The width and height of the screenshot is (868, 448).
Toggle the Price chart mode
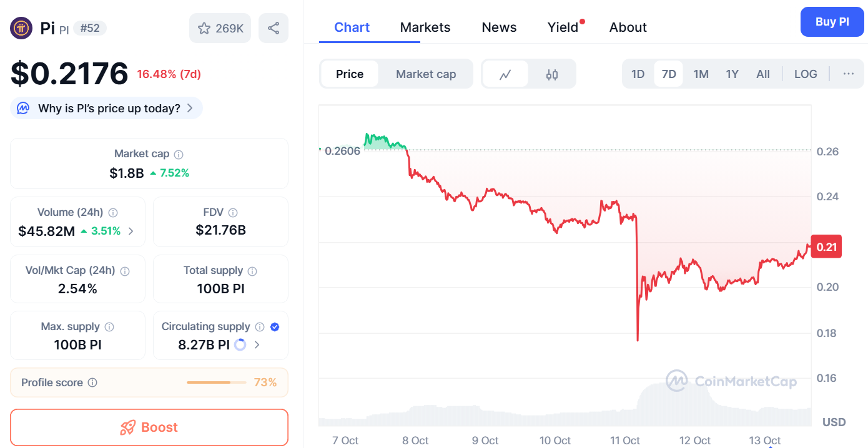click(349, 74)
